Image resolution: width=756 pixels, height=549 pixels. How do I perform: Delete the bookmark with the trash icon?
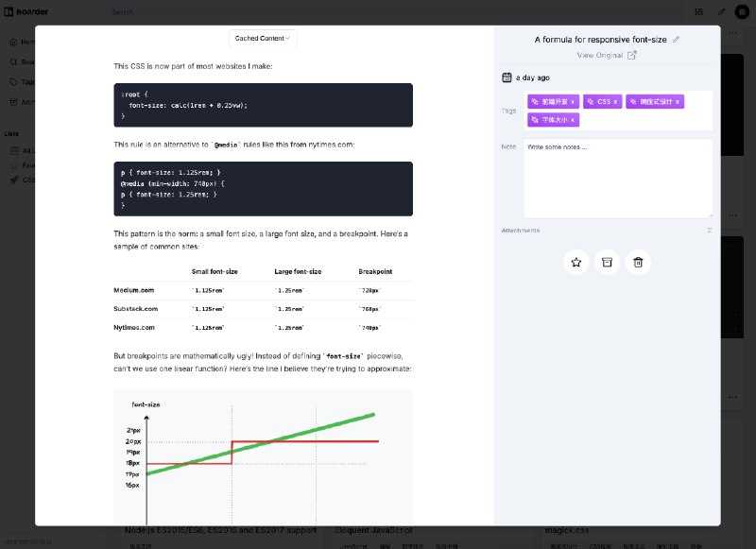(638, 263)
